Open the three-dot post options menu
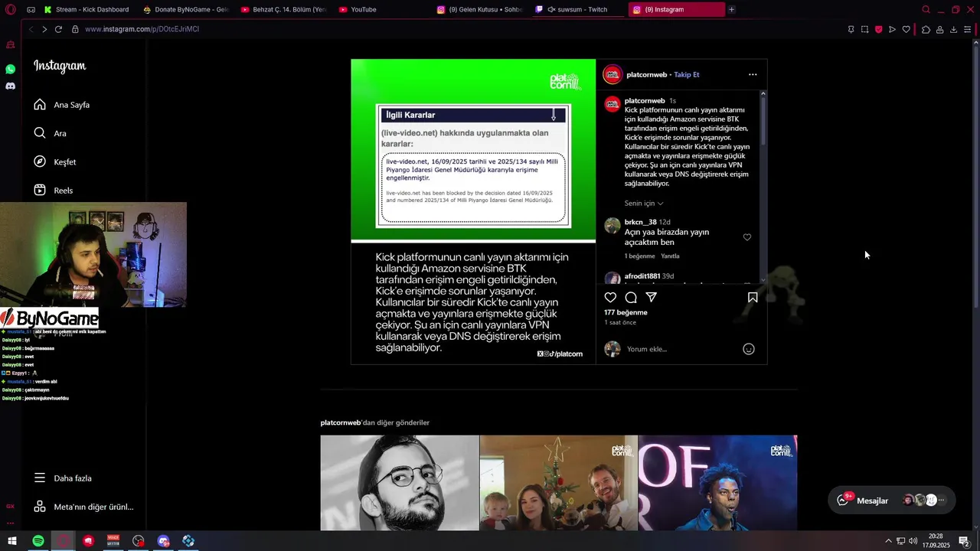This screenshot has width=980, height=551. (753, 74)
